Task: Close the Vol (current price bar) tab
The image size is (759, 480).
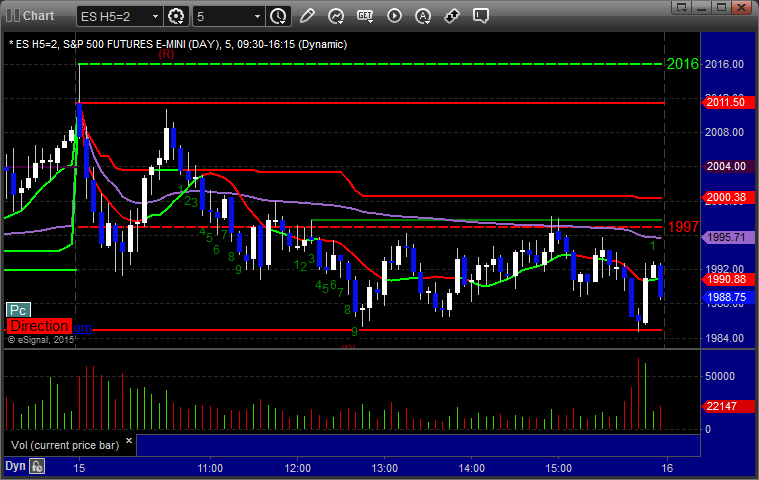Action: click(129, 440)
